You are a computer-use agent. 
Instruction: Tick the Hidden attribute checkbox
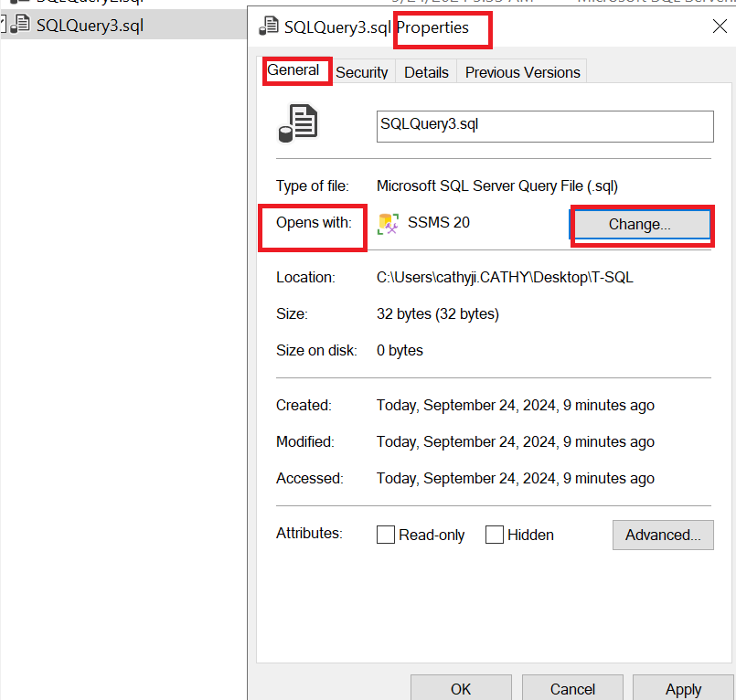(495, 535)
